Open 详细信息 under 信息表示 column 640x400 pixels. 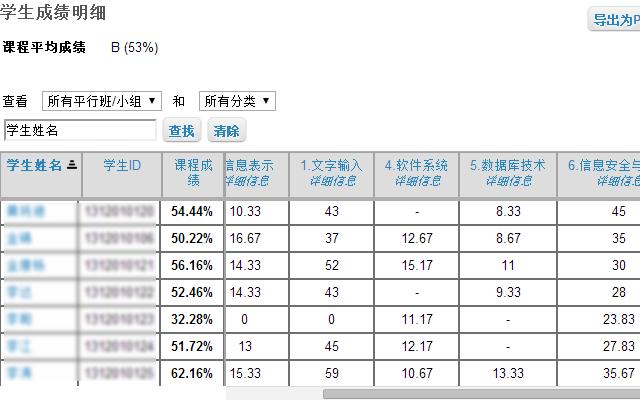click(x=247, y=180)
